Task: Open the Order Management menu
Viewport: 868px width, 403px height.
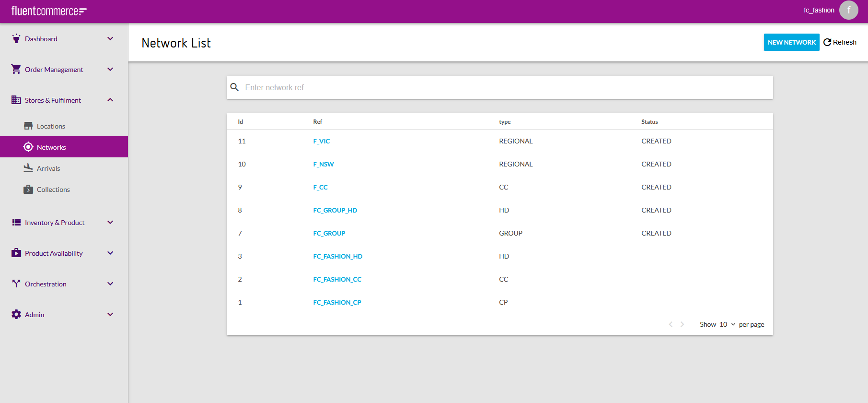Action: (x=54, y=70)
